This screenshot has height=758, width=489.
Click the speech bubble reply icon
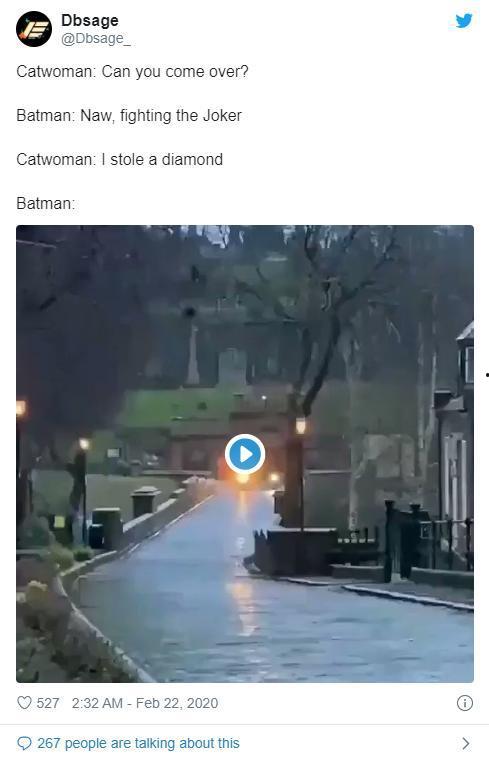24,743
